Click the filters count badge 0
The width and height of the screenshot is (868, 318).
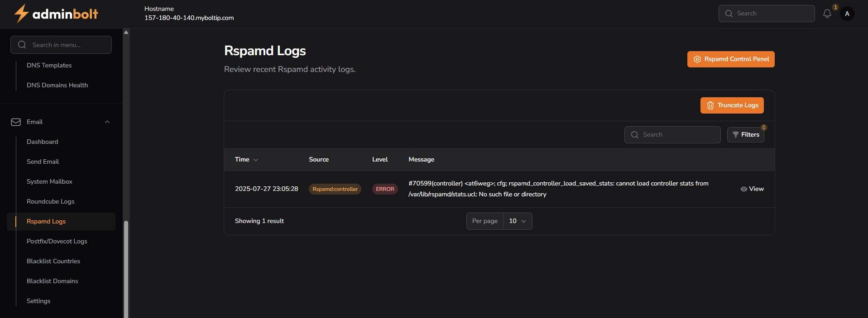tap(764, 128)
